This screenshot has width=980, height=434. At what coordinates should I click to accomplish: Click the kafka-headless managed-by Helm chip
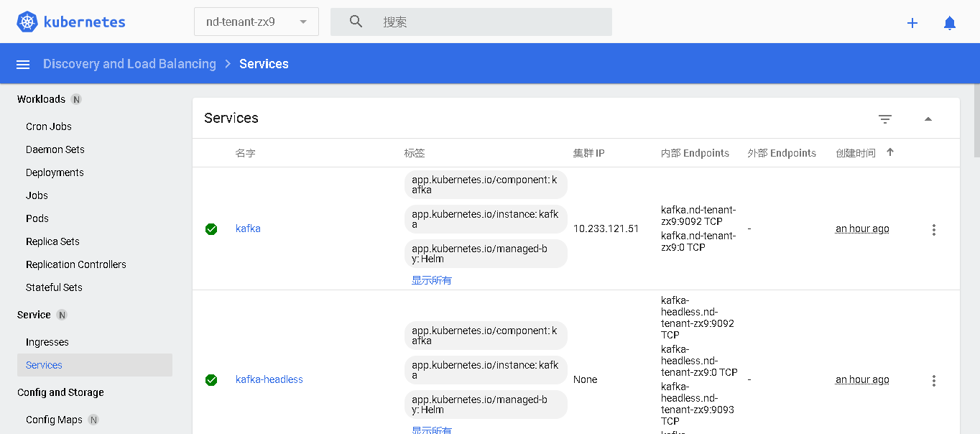[x=486, y=405]
